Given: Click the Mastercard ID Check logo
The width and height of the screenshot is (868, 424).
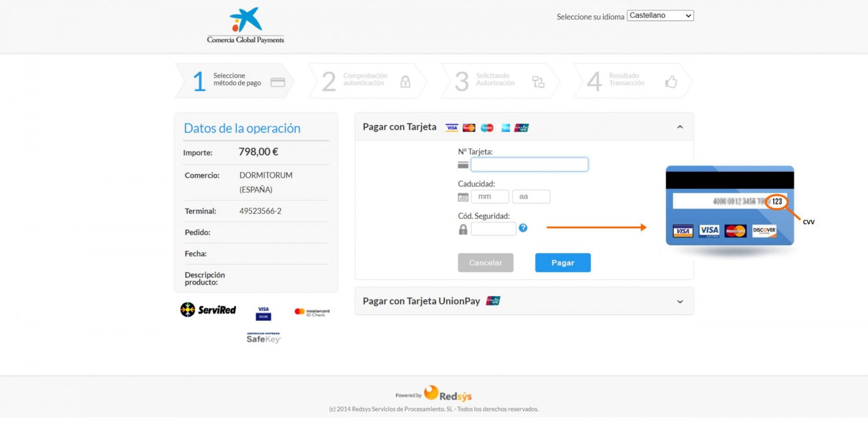Looking at the screenshot, I should (x=312, y=312).
